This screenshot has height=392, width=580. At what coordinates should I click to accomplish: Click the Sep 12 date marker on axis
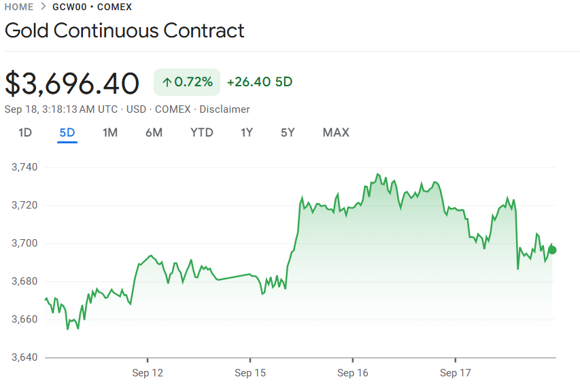pyautogui.click(x=148, y=373)
